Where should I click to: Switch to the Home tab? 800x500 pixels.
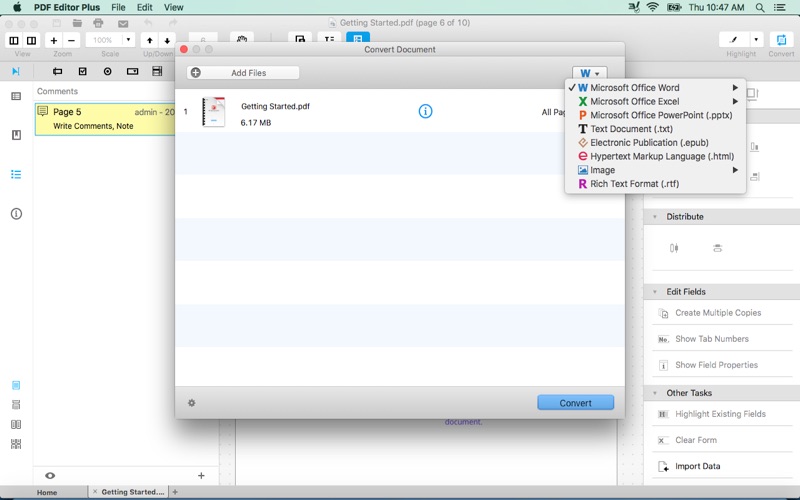click(x=47, y=492)
